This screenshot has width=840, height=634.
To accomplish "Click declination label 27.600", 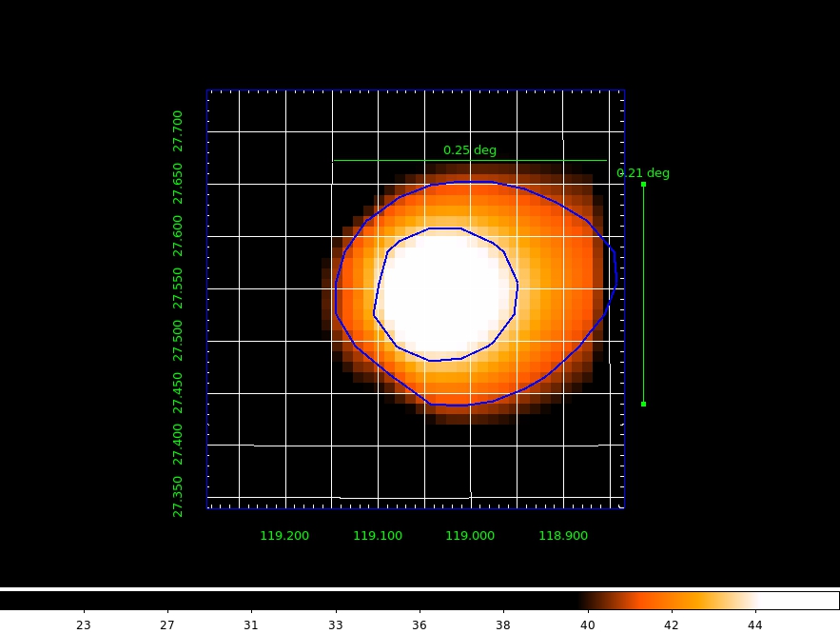I will [177, 236].
